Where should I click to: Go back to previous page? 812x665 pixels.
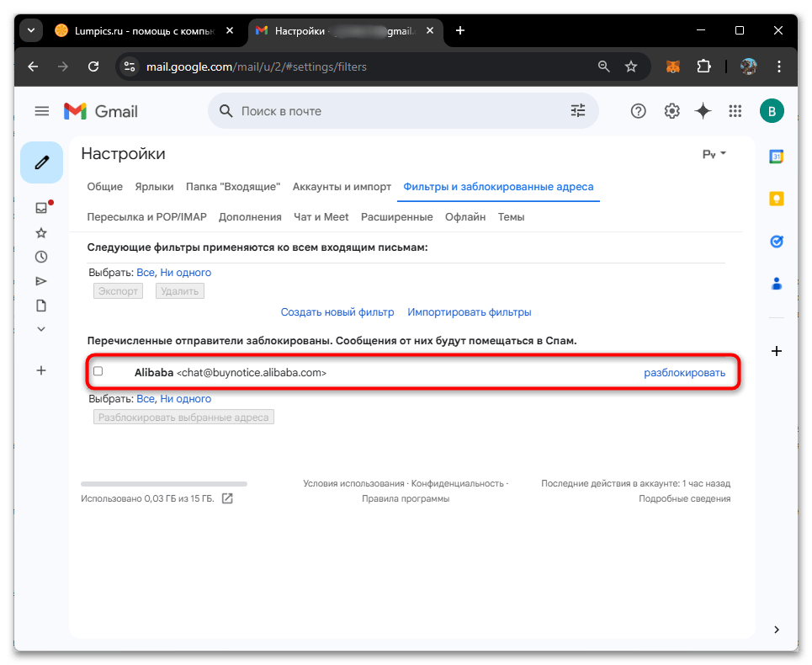33,66
